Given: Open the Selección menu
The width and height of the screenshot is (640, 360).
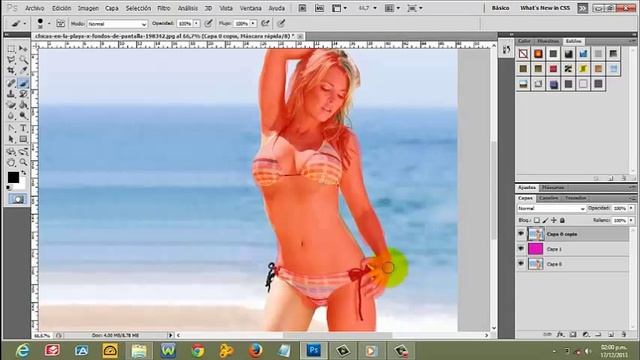Looking at the screenshot, I should (138, 8).
